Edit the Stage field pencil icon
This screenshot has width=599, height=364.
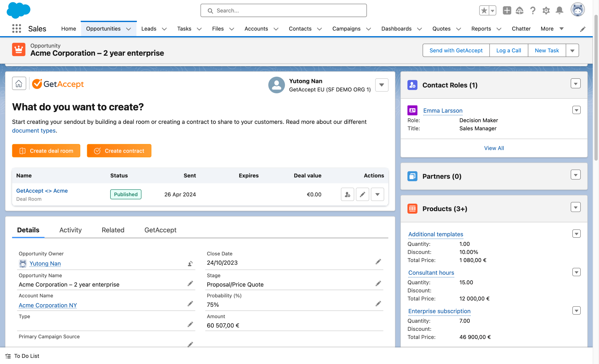(x=378, y=283)
